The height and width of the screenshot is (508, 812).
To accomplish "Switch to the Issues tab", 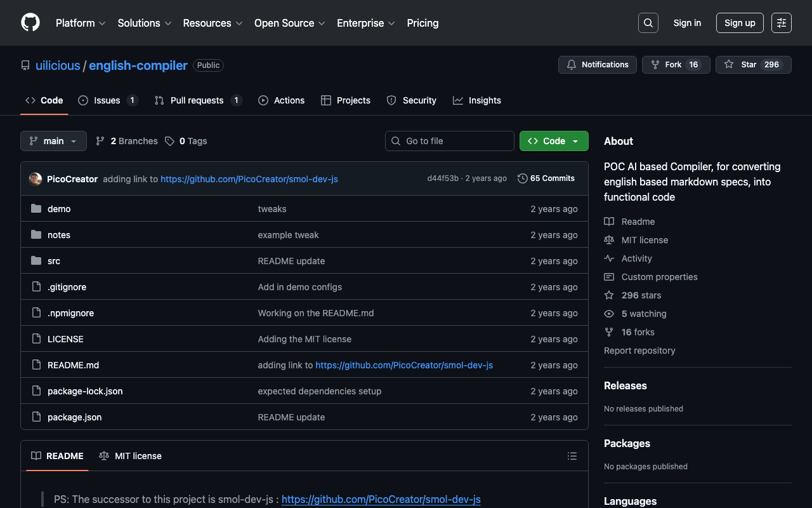I will (107, 100).
